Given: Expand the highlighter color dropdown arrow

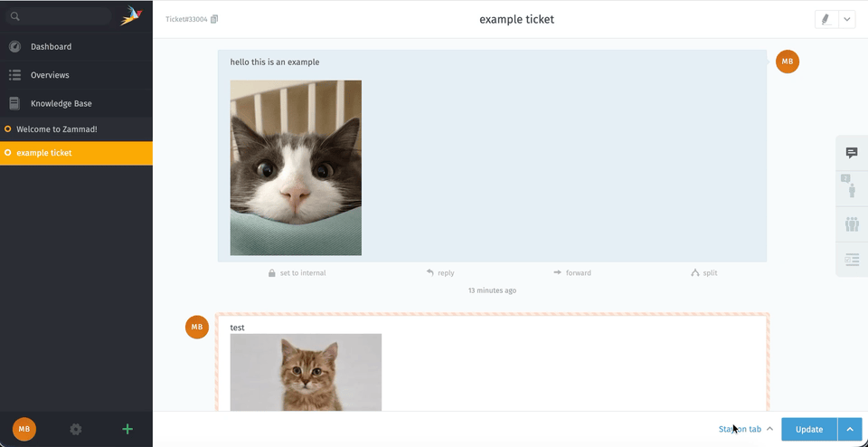Looking at the screenshot, I should (x=847, y=19).
